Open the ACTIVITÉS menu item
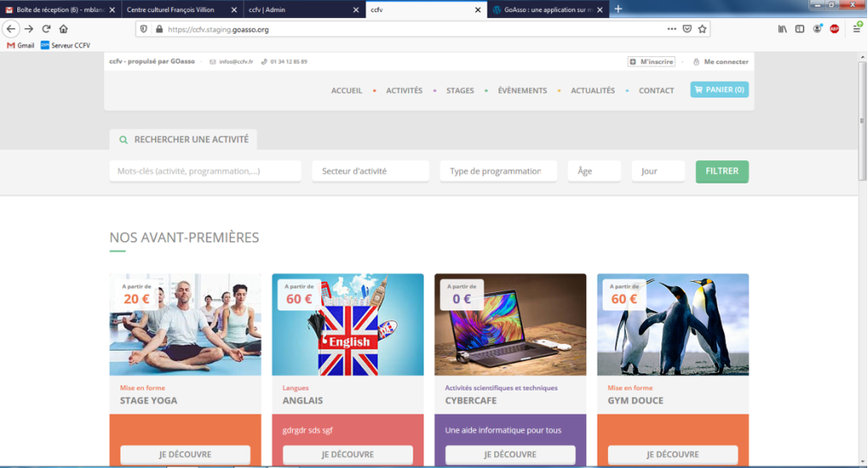 (x=404, y=90)
